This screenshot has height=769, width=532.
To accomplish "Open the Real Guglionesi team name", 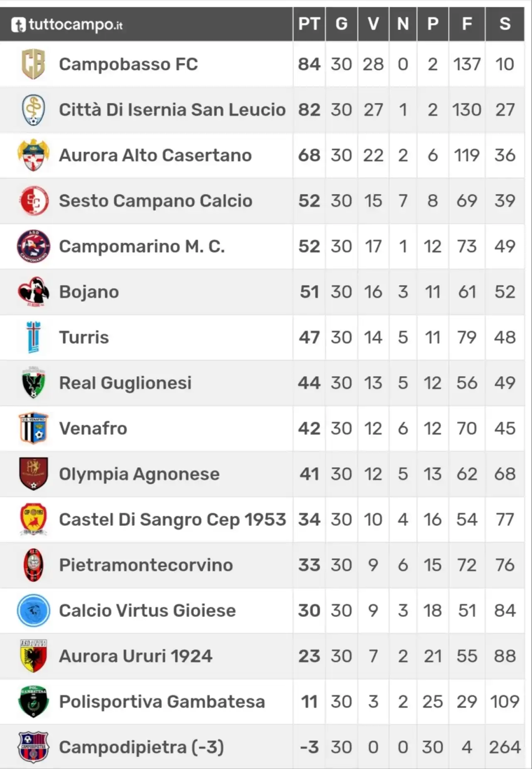I will point(126,383).
